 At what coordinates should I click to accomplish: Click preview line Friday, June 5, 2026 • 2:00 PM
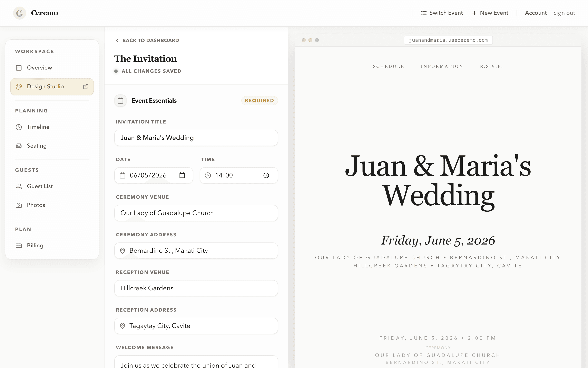[x=438, y=338]
